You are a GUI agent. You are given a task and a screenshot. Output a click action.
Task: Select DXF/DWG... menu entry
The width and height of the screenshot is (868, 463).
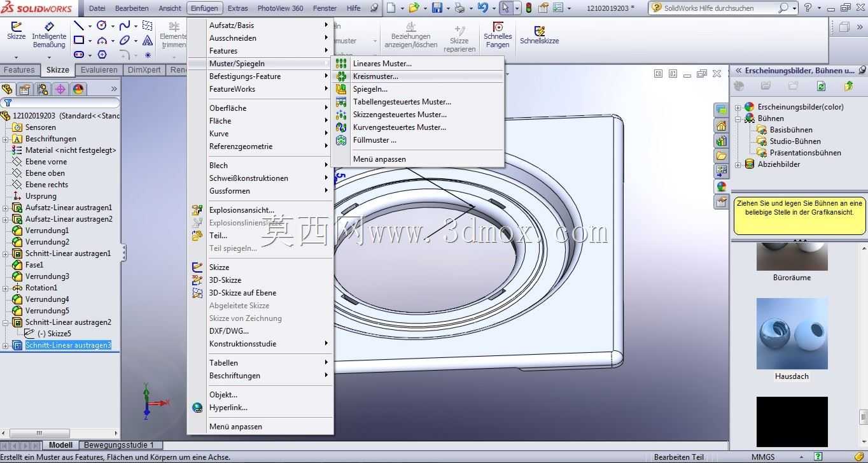261,331
